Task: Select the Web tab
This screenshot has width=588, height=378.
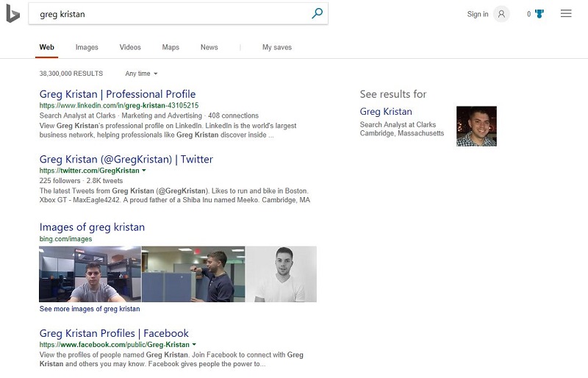Action: (47, 47)
